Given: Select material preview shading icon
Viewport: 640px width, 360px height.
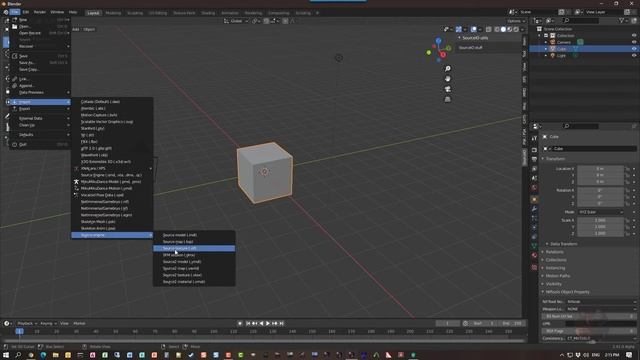Looking at the screenshot, I should tap(509, 29).
